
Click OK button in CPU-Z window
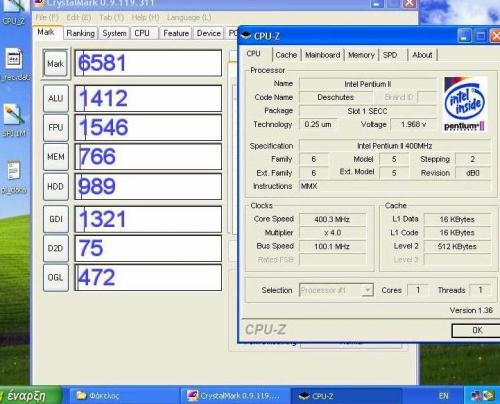tap(476, 330)
